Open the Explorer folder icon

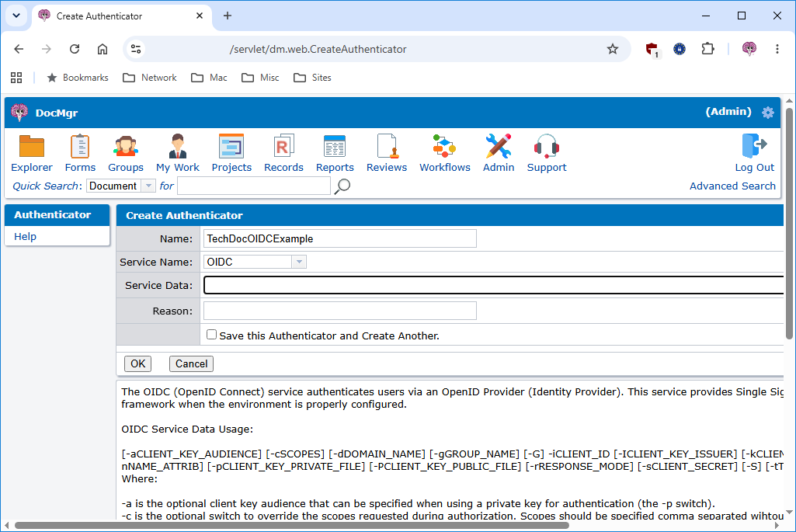[32, 147]
